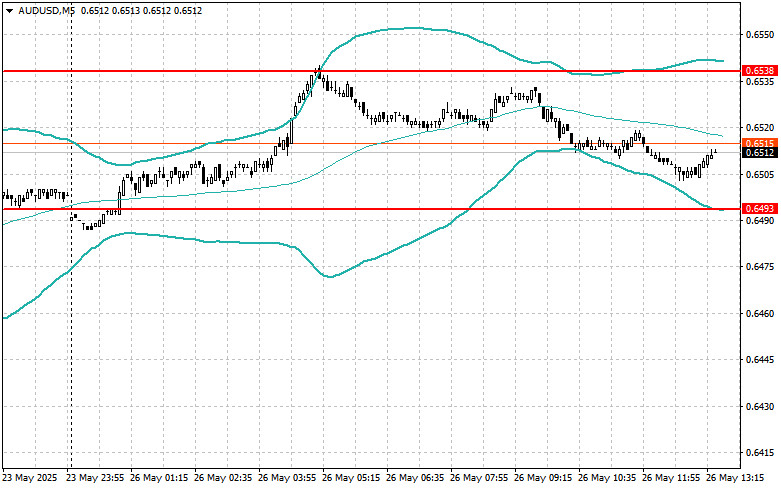Image resolution: width=781 pixels, height=489 pixels.
Task: Click the 0.6490 price scale value
Action: [x=760, y=221]
